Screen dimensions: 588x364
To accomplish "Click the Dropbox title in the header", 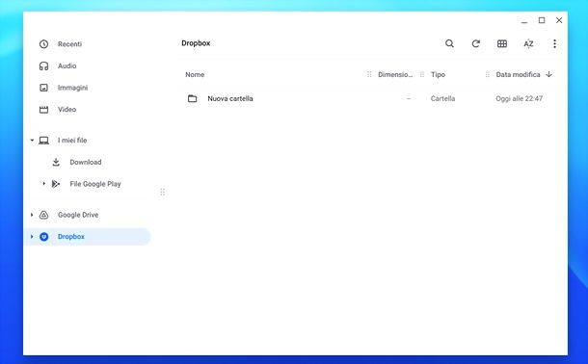I will [x=196, y=43].
